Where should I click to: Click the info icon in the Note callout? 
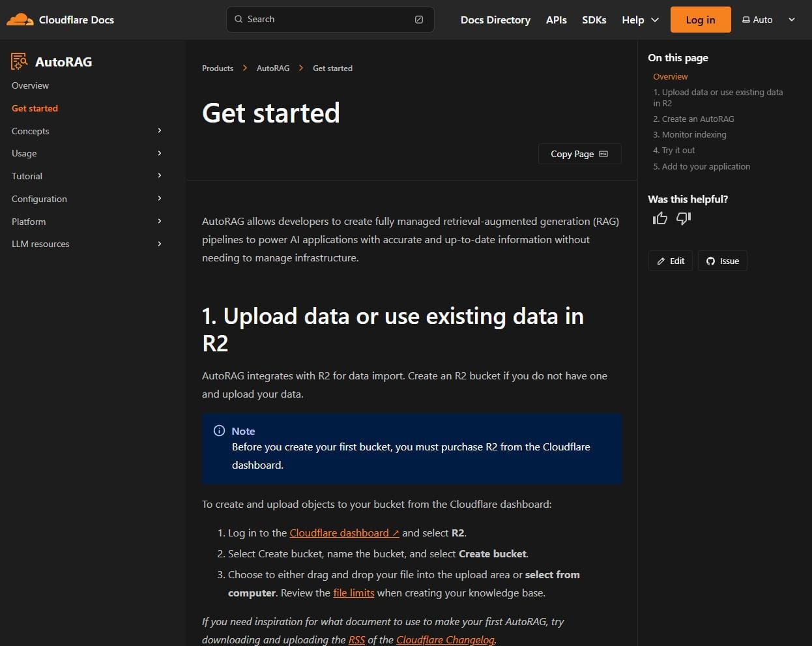[x=218, y=431]
